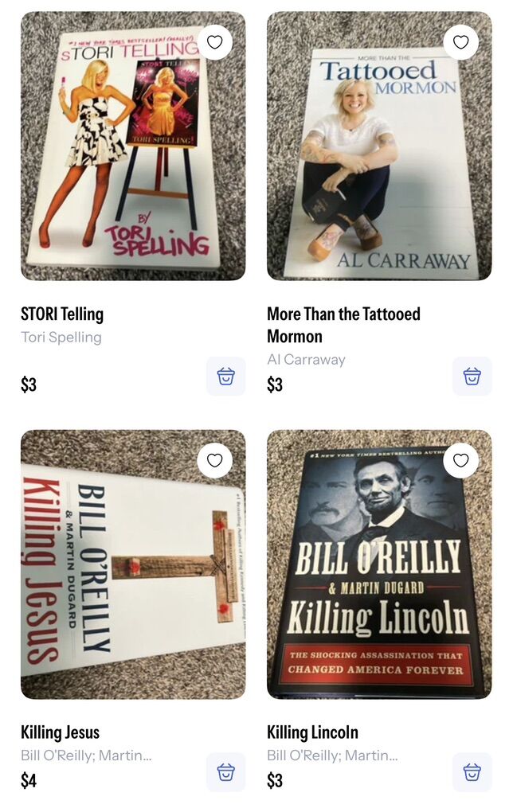Open the STORI Telling title link

click(62, 314)
